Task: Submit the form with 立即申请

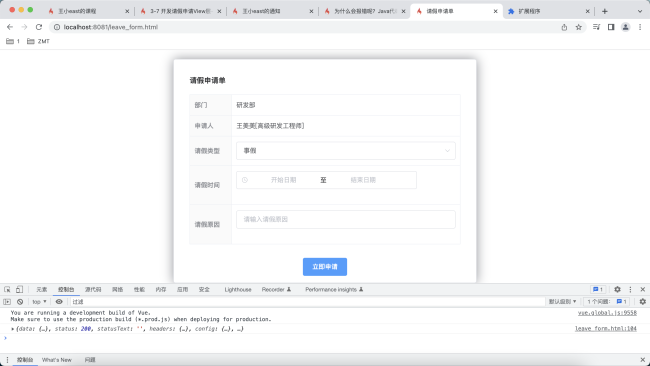Action: [x=325, y=267]
